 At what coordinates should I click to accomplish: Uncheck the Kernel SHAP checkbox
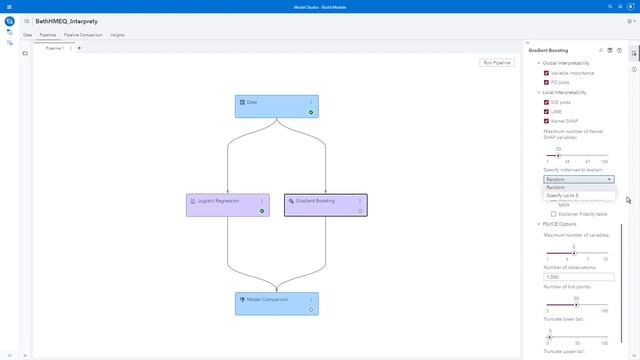[x=546, y=121]
